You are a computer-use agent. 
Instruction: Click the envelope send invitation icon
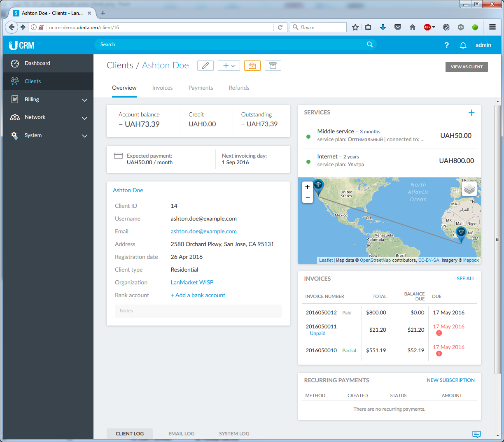click(x=252, y=66)
